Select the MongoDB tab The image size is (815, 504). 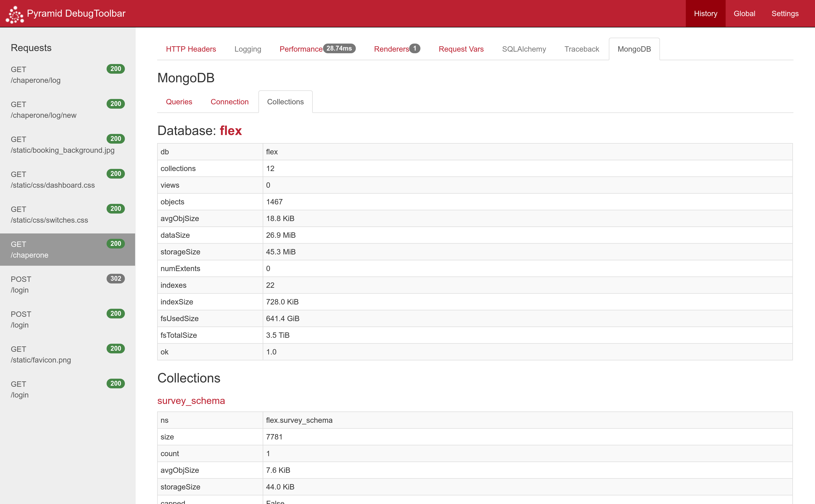(634, 49)
